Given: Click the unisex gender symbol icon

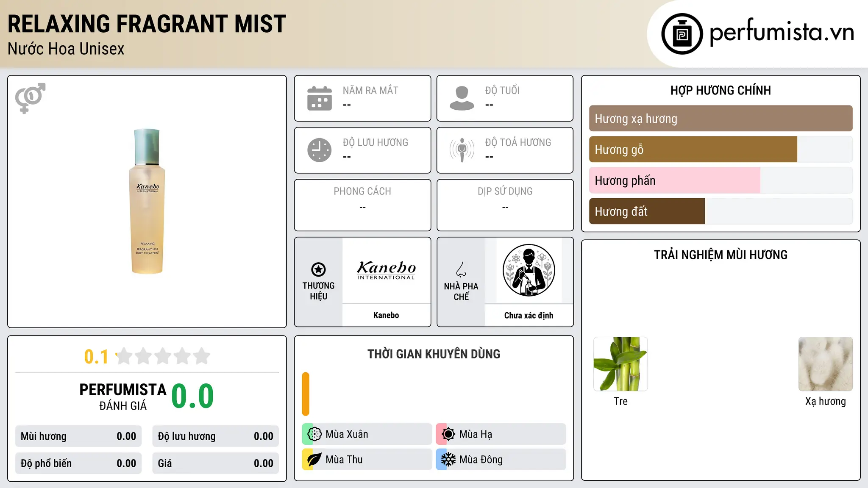Looking at the screenshot, I should (30, 98).
